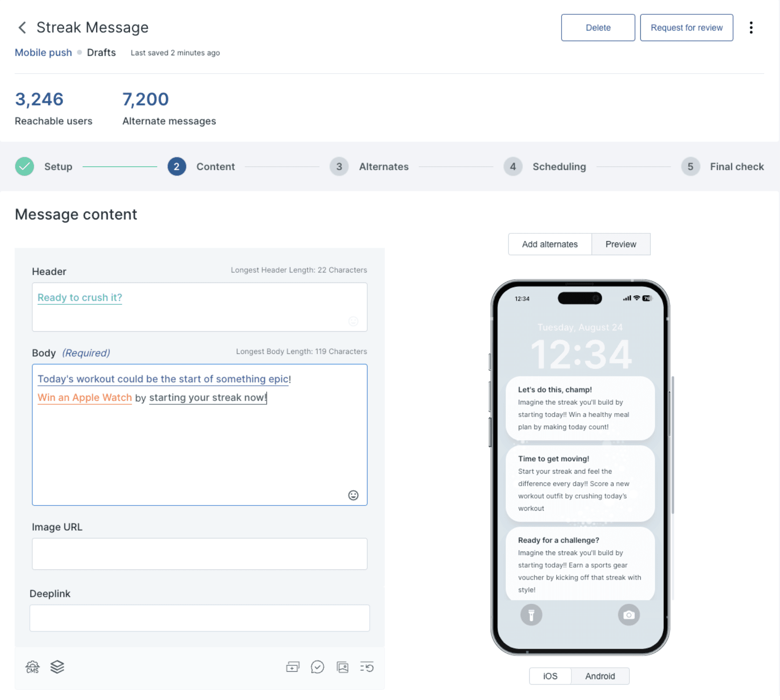Go to step 4 Scheduling

coord(545,166)
